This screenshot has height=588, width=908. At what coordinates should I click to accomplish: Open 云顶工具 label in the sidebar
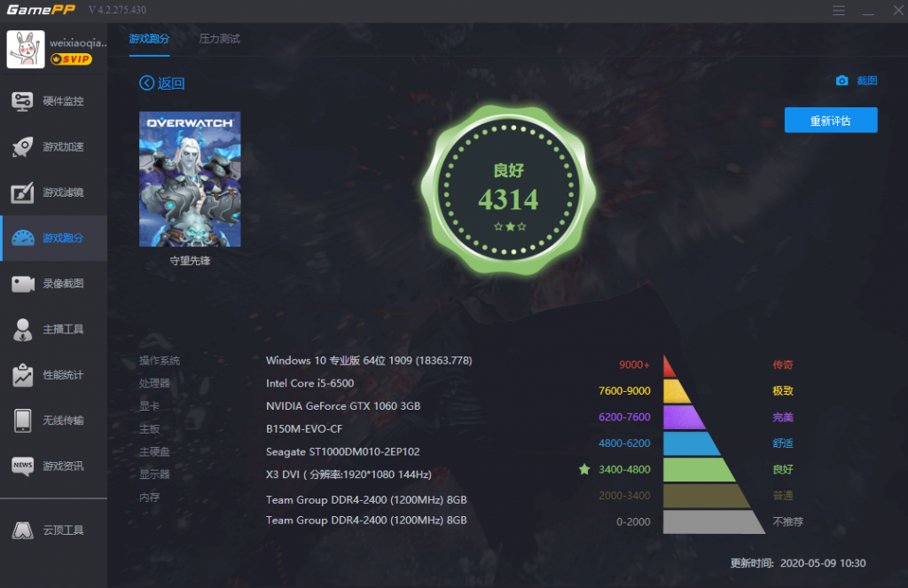(x=63, y=530)
